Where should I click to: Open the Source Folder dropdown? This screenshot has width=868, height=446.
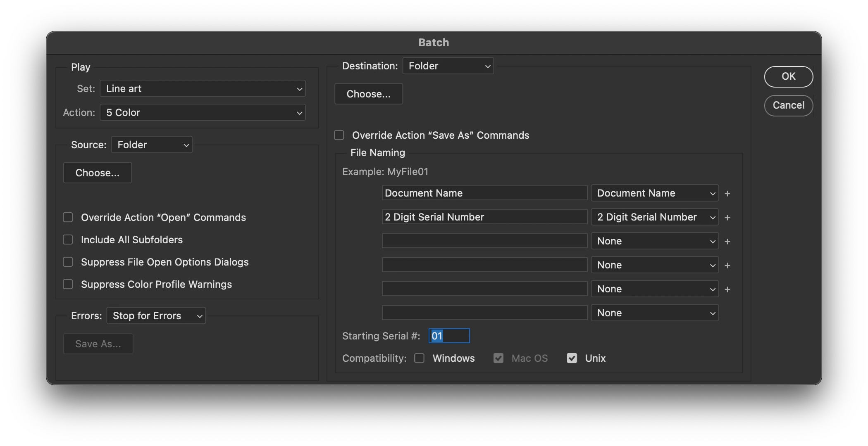[152, 145]
